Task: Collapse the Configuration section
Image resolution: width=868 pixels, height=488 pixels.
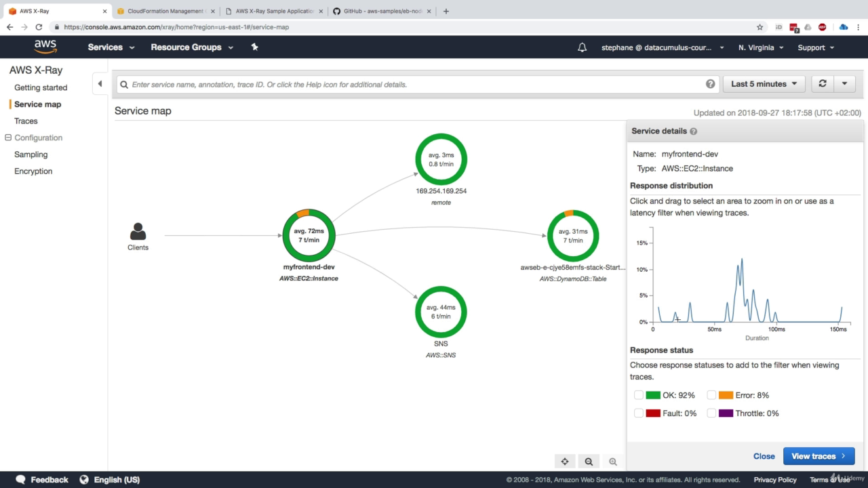Action: click(8, 138)
